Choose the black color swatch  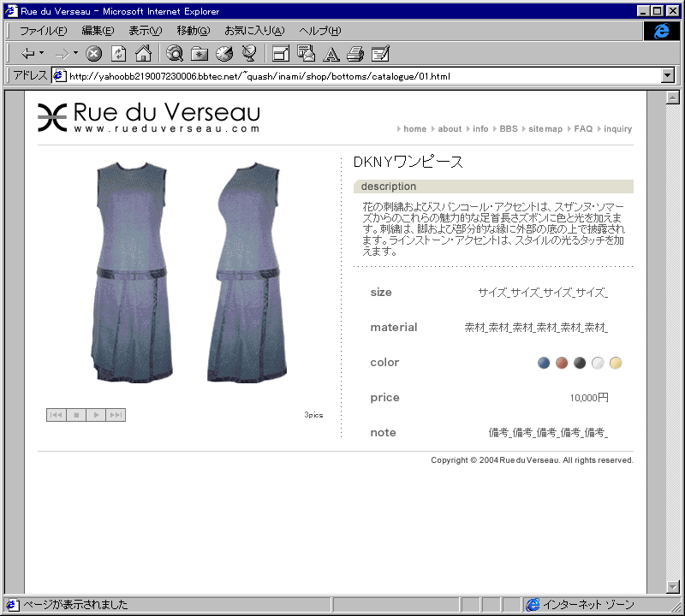click(580, 363)
